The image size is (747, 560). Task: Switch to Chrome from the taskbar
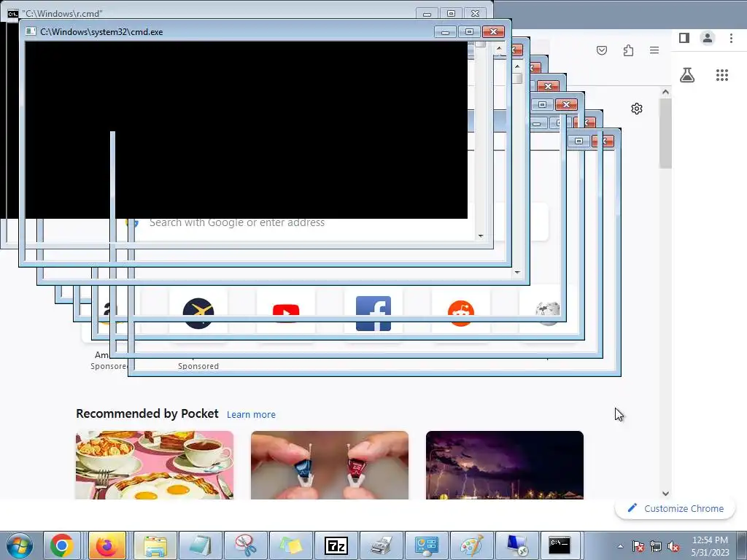(x=62, y=545)
